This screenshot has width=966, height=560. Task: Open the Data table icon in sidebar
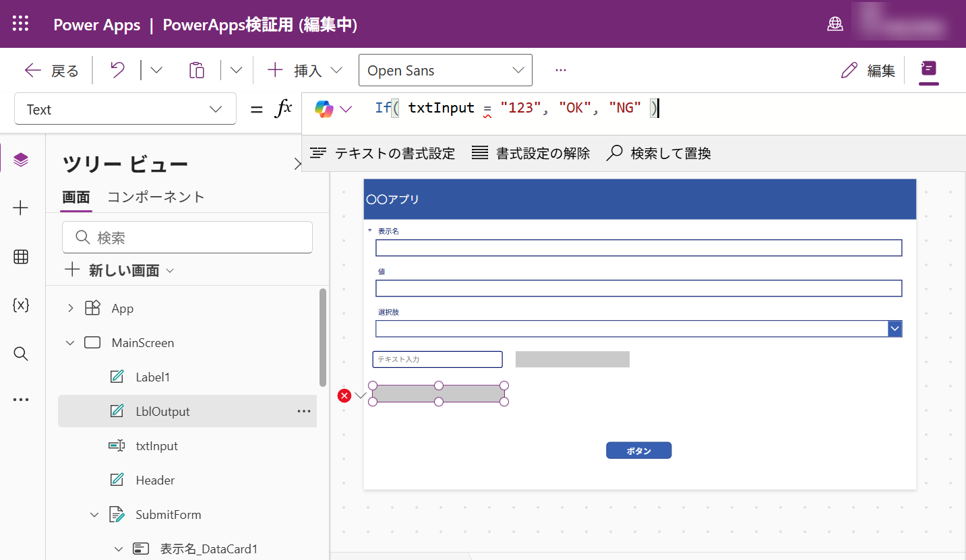click(21, 257)
